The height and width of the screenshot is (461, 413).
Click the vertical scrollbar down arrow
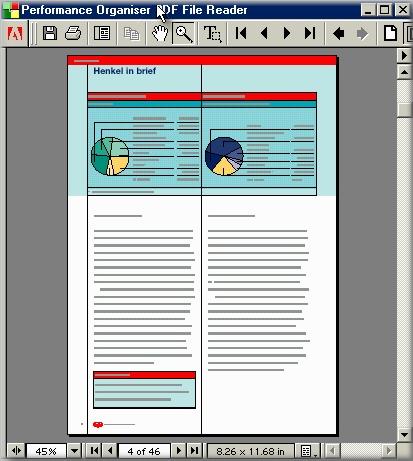coord(404,435)
